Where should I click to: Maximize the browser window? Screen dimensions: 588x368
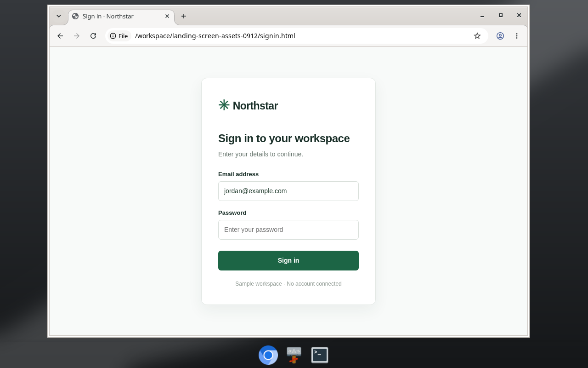click(x=501, y=16)
